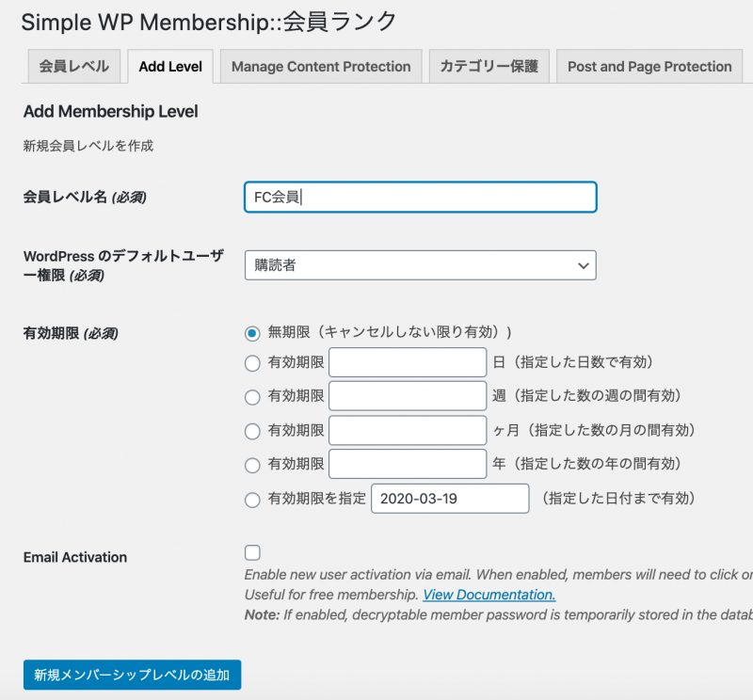Click the 2020-03-19 date field
This screenshot has width=753, height=700.
tap(450, 499)
